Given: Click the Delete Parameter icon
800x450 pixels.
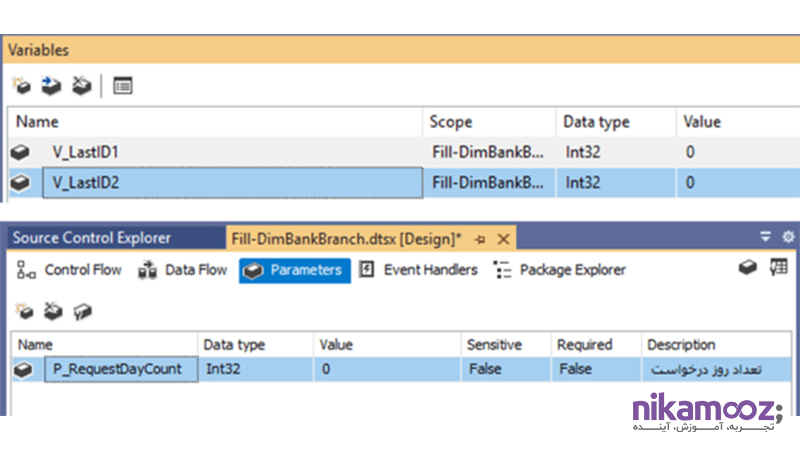Looking at the screenshot, I should 52,312.
